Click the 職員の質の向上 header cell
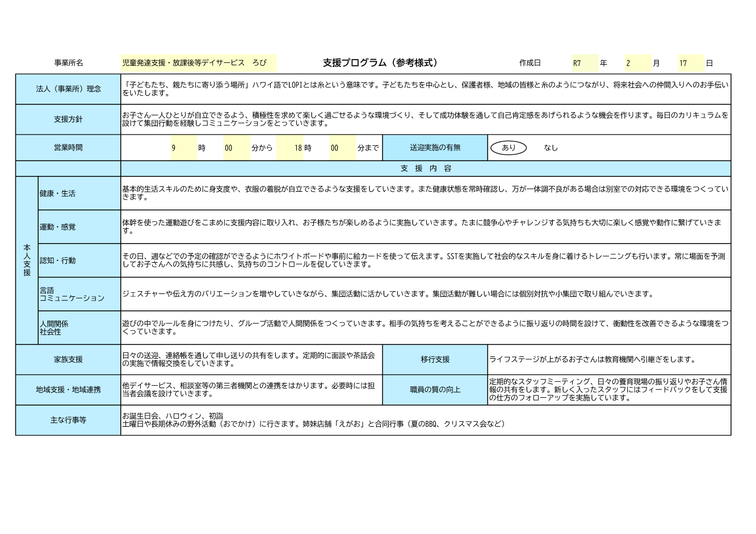 point(435,390)
